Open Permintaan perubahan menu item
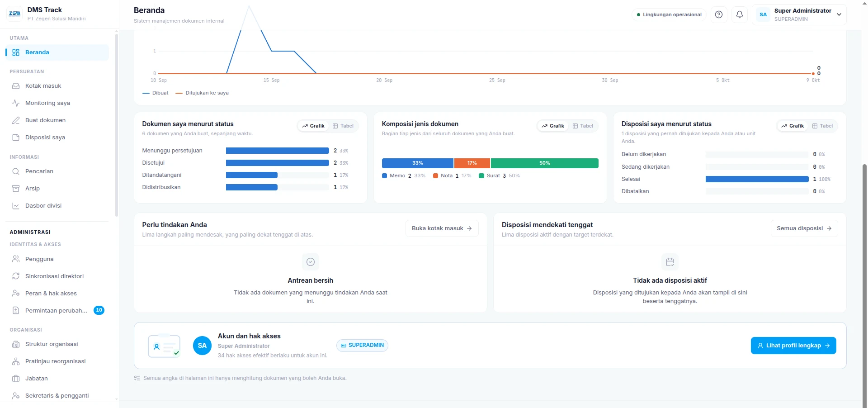Viewport: 868px width, 408px height. tap(57, 311)
